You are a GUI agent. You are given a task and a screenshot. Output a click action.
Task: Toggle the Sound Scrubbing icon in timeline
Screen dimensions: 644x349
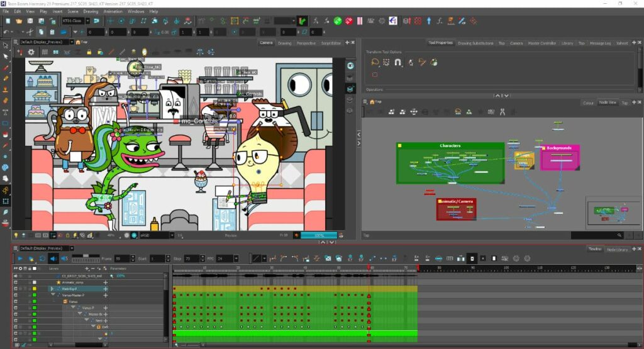click(x=65, y=258)
